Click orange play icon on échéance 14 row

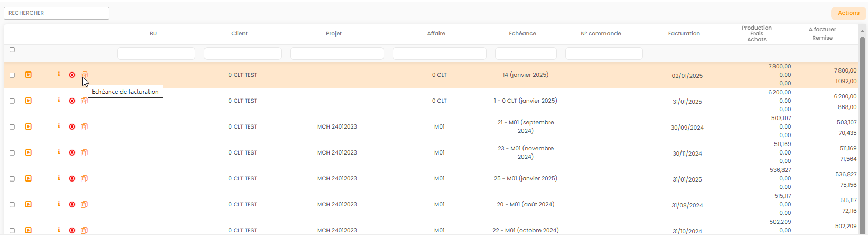29,75
